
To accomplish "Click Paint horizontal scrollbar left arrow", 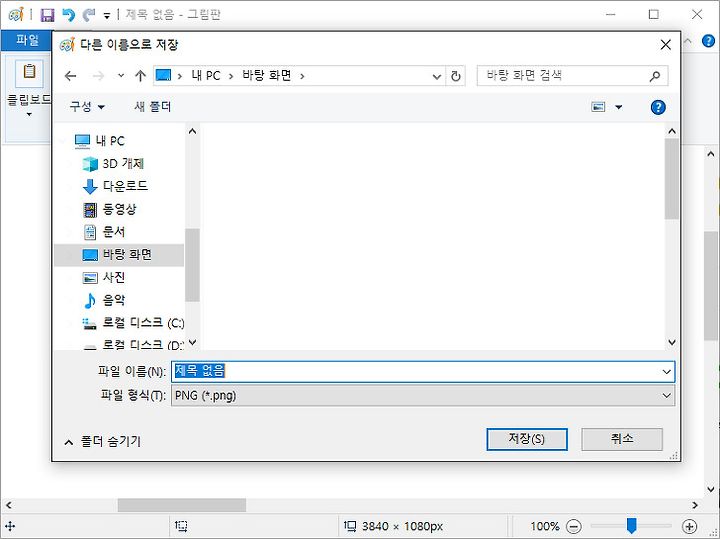I will click(8, 505).
